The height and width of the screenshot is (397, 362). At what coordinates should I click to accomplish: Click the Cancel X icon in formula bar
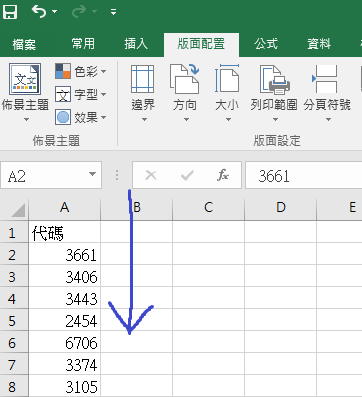(151, 175)
